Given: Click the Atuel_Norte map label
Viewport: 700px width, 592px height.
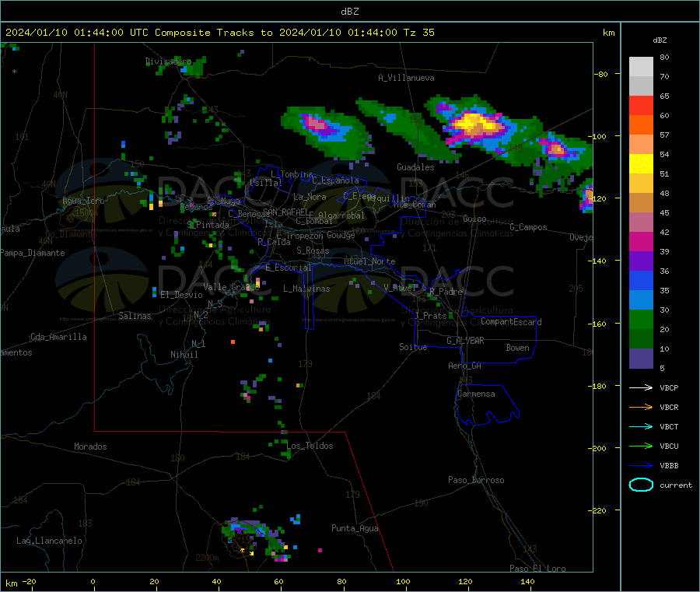Looking at the screenshot, I should (x=369, y=261).
